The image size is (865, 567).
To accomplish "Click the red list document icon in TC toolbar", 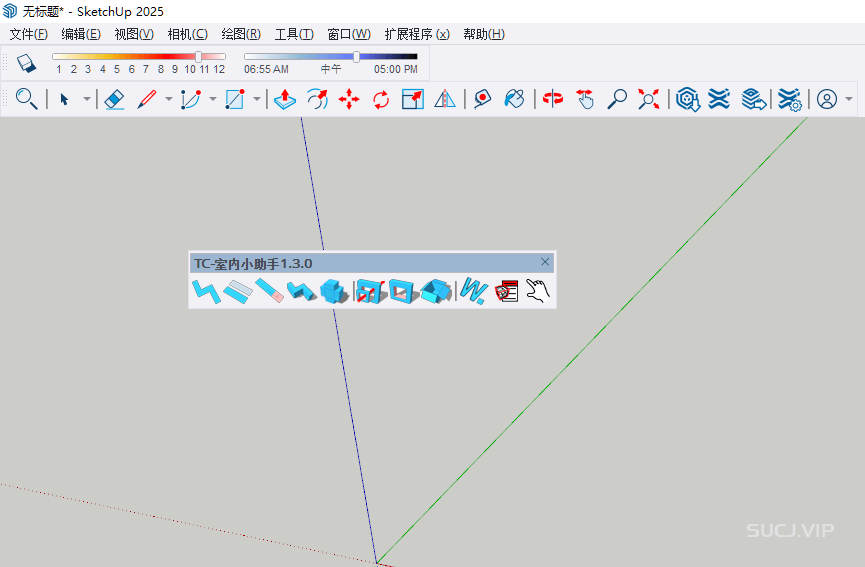I will point(506,291).
